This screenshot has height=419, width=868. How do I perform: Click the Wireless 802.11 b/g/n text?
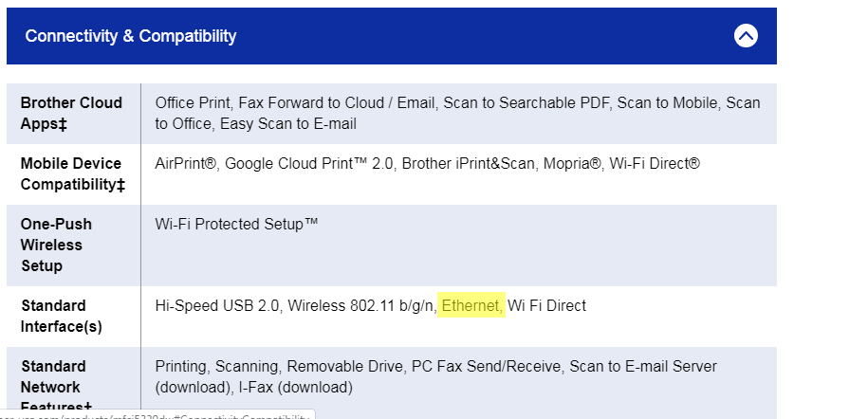(x=361, y=305)
